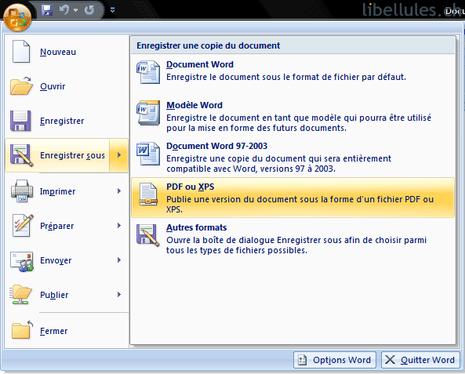The image size is (465, 374).
Task: Click the Quitter Word button
Action: (420, 360)
